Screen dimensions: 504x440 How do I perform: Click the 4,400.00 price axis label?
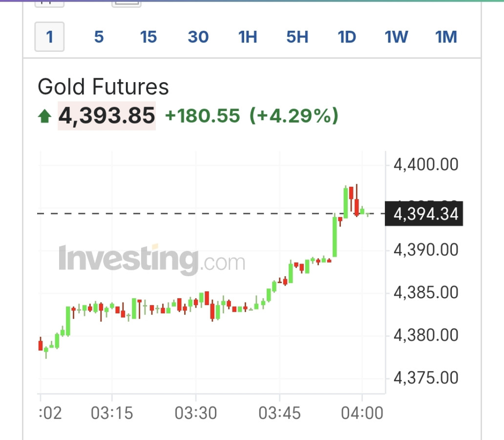pos(426,164)
